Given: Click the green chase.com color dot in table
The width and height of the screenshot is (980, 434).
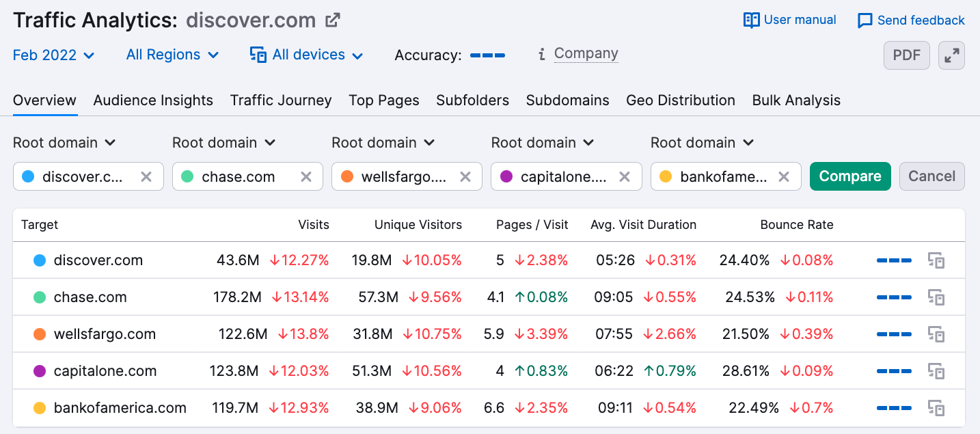Looking at the screenshot, I should pos(40,297).
